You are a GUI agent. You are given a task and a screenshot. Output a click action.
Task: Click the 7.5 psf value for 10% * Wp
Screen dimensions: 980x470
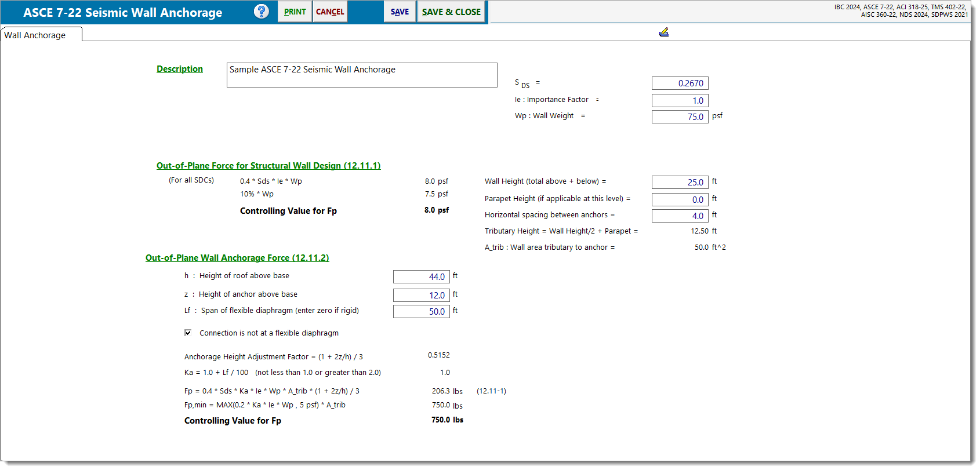(437, 194)
